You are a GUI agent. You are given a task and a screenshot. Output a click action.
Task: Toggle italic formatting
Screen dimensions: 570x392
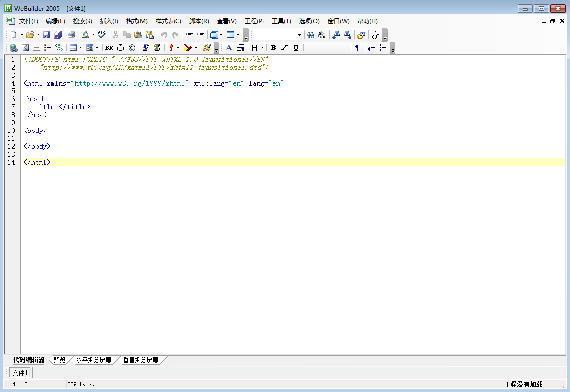pyautogui.click(x=284, y=48)
